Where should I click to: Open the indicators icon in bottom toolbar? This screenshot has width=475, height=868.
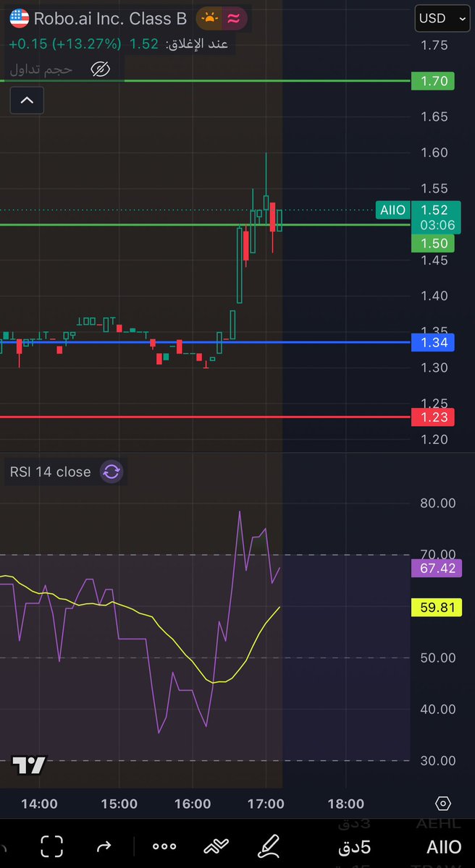coord(217,846)
